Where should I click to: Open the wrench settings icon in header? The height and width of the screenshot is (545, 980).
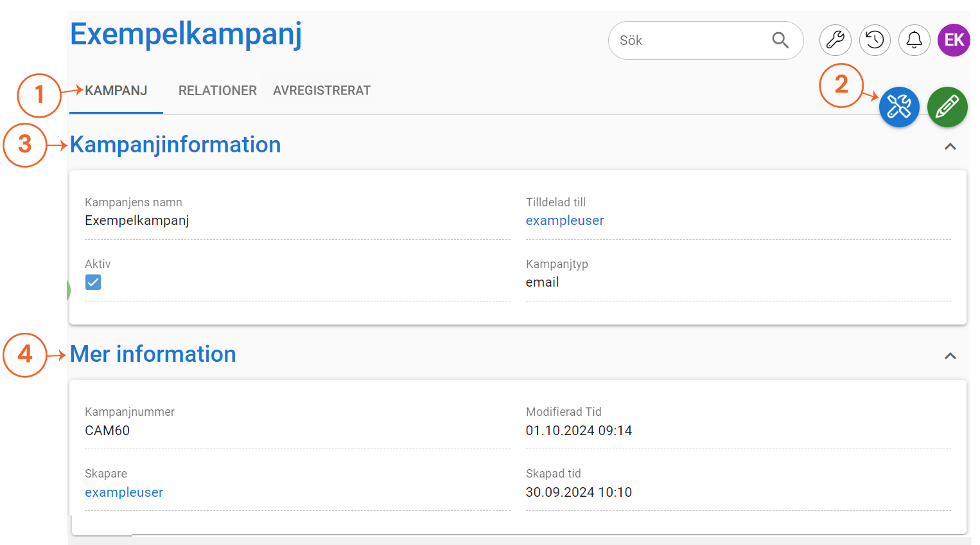click(835, 40)
